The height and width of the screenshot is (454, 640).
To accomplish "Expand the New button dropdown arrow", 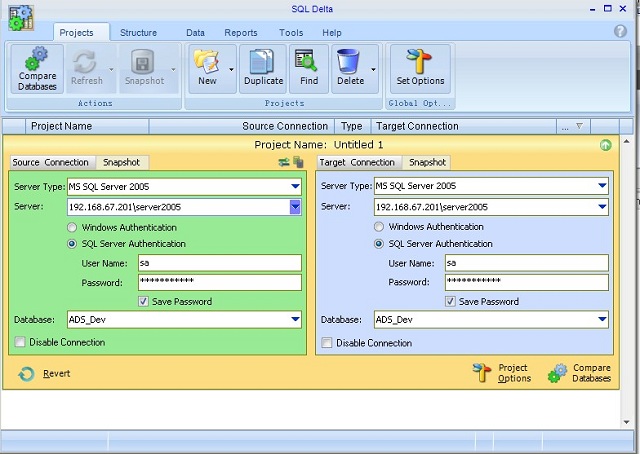I will click(231, 69).
